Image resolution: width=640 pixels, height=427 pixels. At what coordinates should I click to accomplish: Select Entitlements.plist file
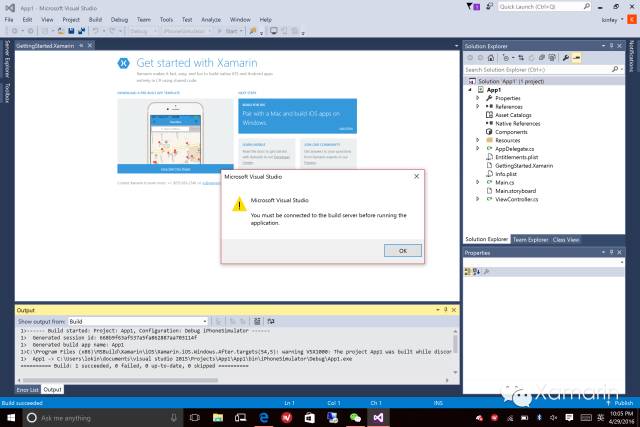pyautogui.click(x=516, y=157)
